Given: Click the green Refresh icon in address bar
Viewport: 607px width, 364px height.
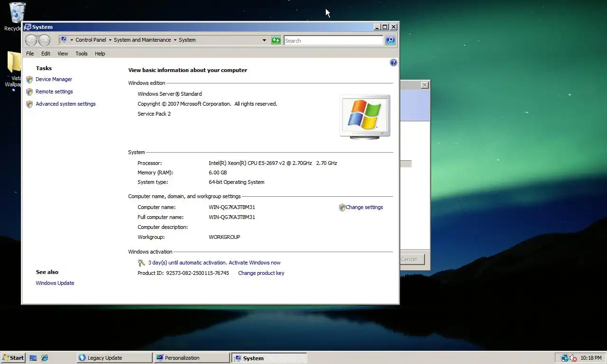Looking at the screenshot, I should pos(276,40).
